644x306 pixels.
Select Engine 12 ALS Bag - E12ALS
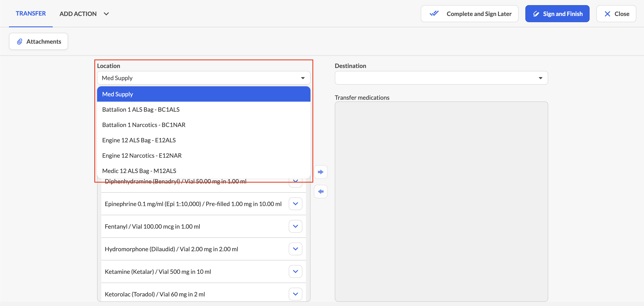point(204,140)
